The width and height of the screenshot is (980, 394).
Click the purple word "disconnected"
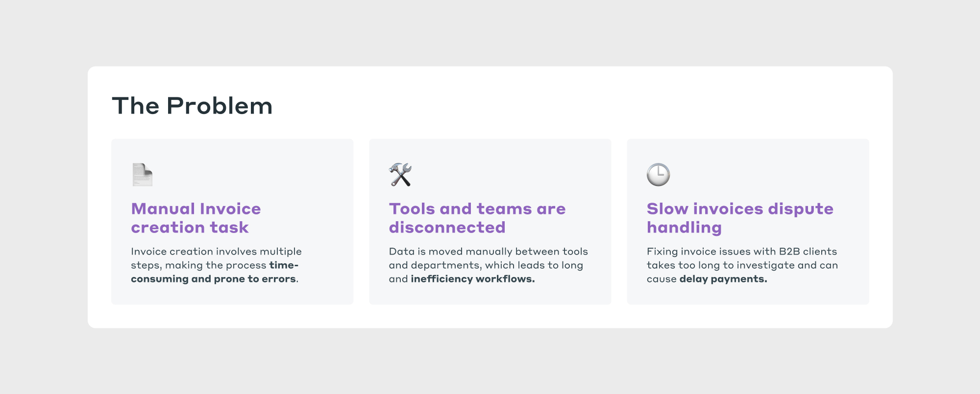point(447,228)
